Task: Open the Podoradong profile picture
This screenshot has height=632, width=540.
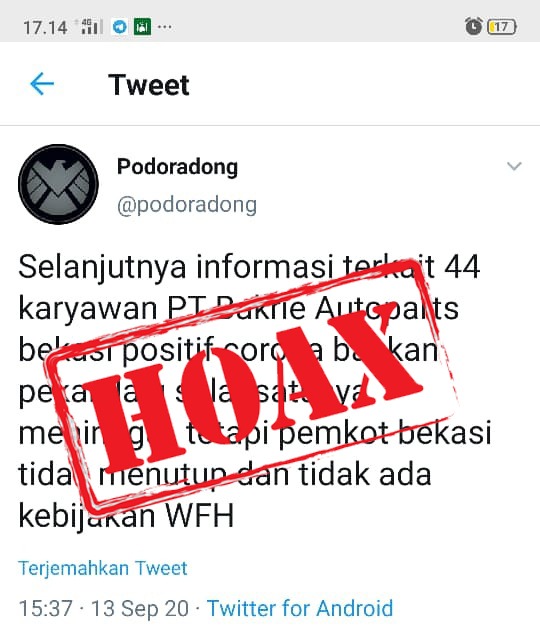Action: (58, 184)
